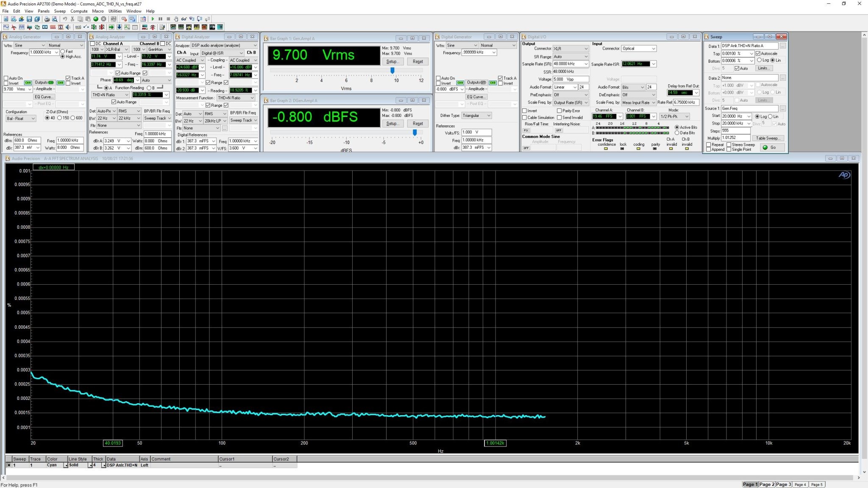Select 150 ohm Z-Out radio button
868x488 pixels.
(60, 118)
